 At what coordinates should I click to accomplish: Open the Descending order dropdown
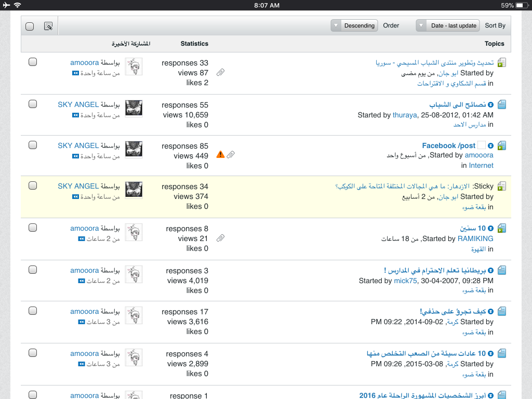click(x=354, y=25)
